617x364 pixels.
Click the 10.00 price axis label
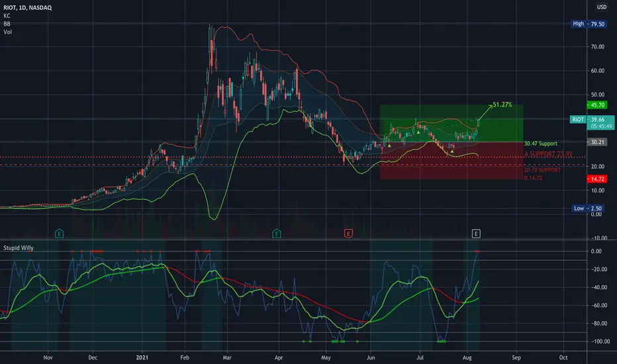(x=597, y=191)
